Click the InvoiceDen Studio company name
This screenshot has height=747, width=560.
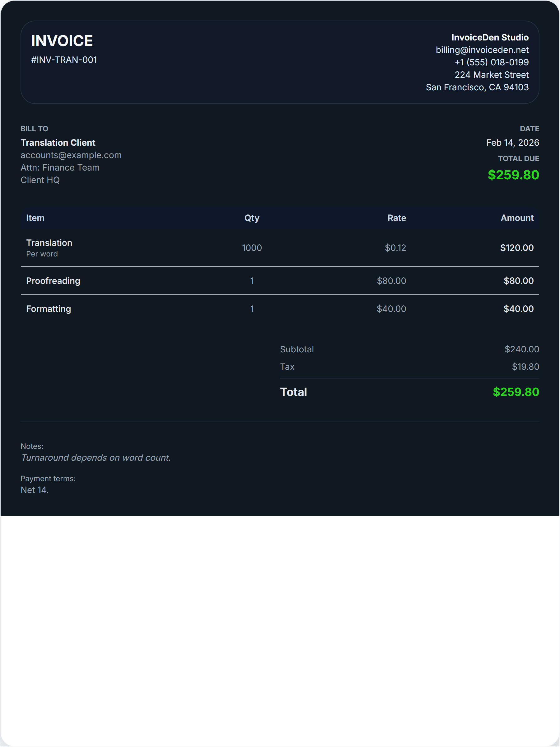(x=489, y=37)
